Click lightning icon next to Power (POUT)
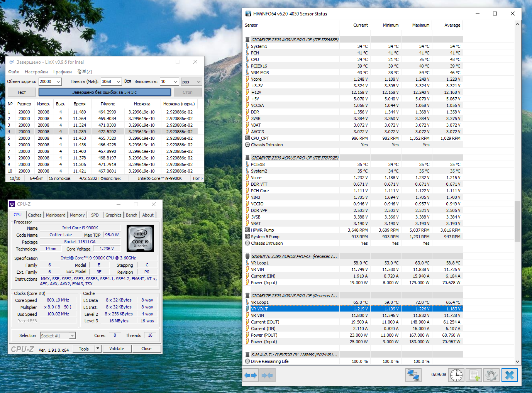 click(247, 335)
